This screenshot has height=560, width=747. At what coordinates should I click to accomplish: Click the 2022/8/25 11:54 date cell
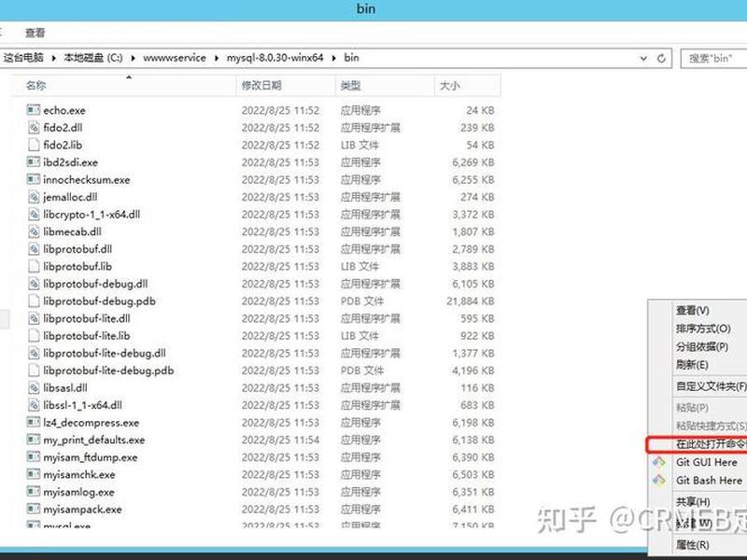click(280, 440)
